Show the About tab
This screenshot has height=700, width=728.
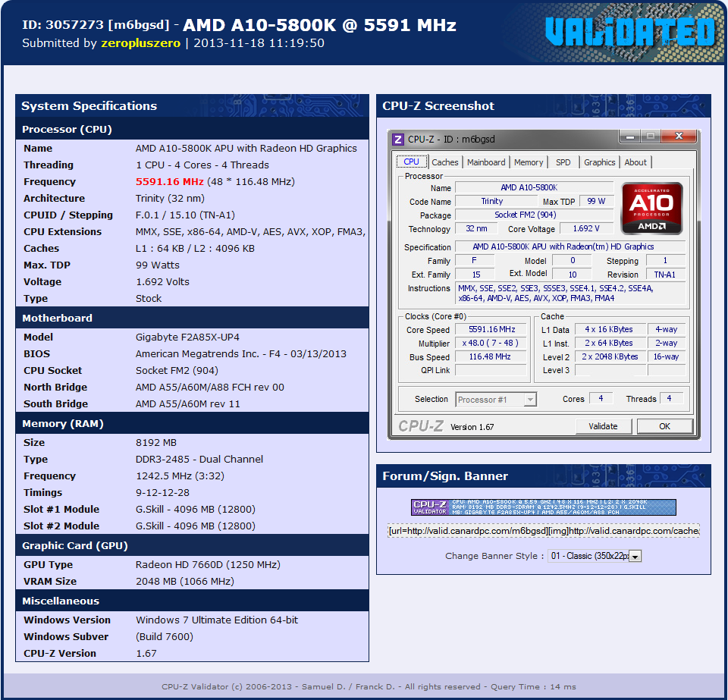pos(635,162)
